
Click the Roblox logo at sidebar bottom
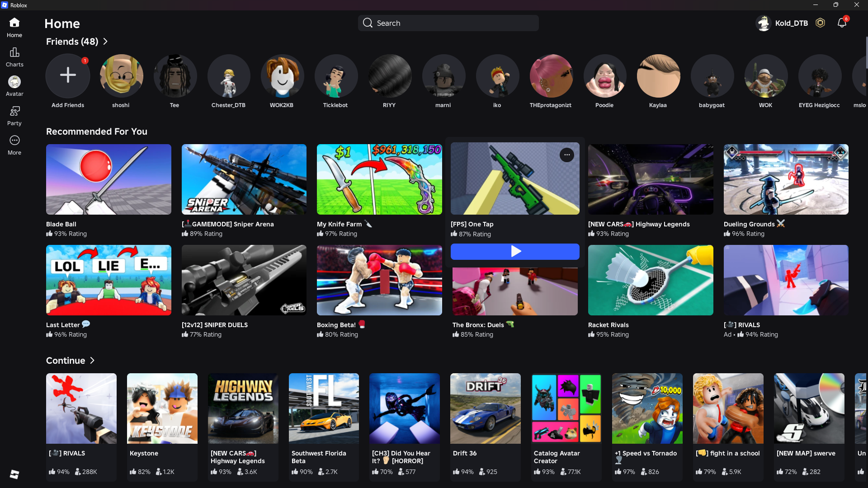pos(14,474)
